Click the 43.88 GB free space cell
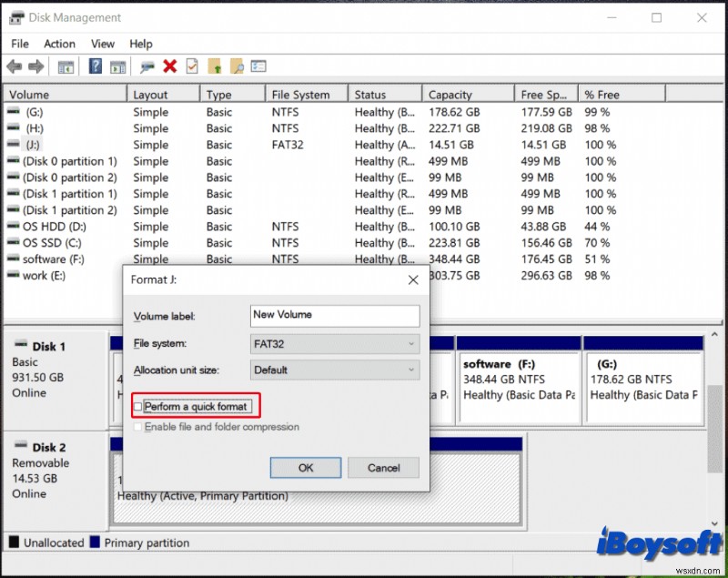728x578 pixels. click(x=543, y=227)
